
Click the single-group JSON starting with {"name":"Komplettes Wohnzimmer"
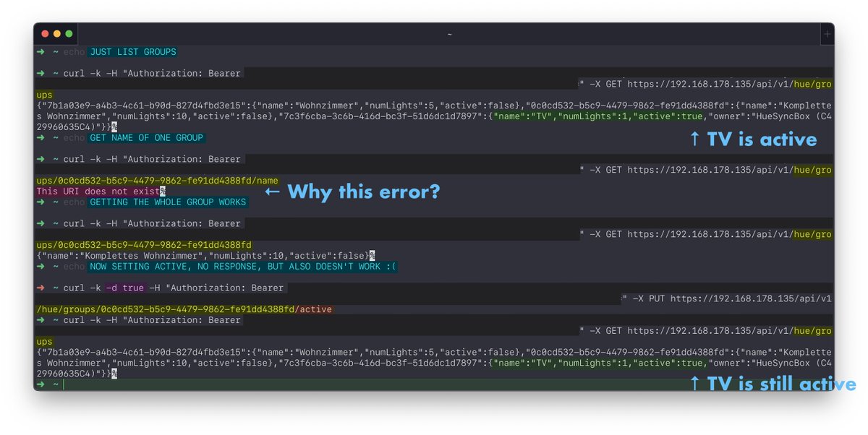(x=203, y=256)
